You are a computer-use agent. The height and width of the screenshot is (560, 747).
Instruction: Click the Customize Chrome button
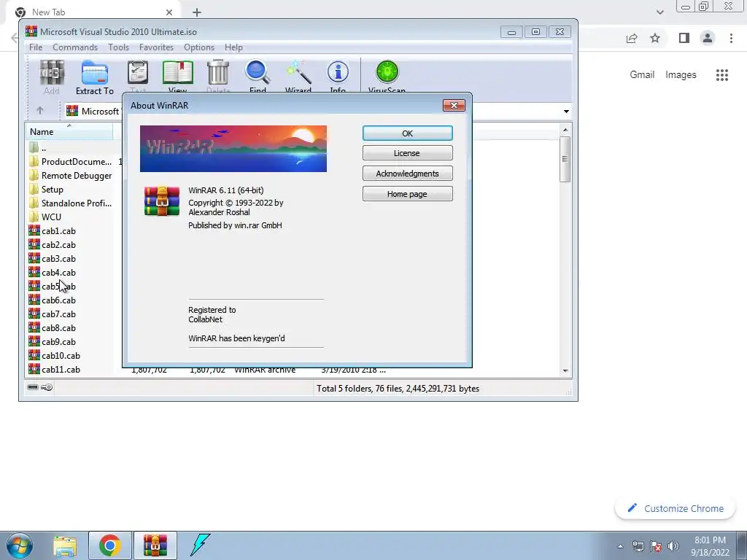pyautogui.click(x=675, y=508)
